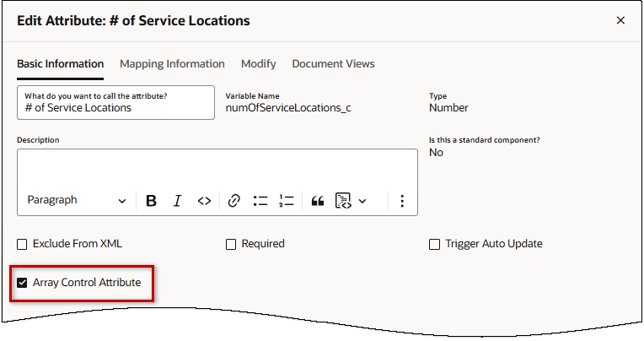
Task: Uncheck the Array Control Attribute checkbox
Action: [23, 283]
